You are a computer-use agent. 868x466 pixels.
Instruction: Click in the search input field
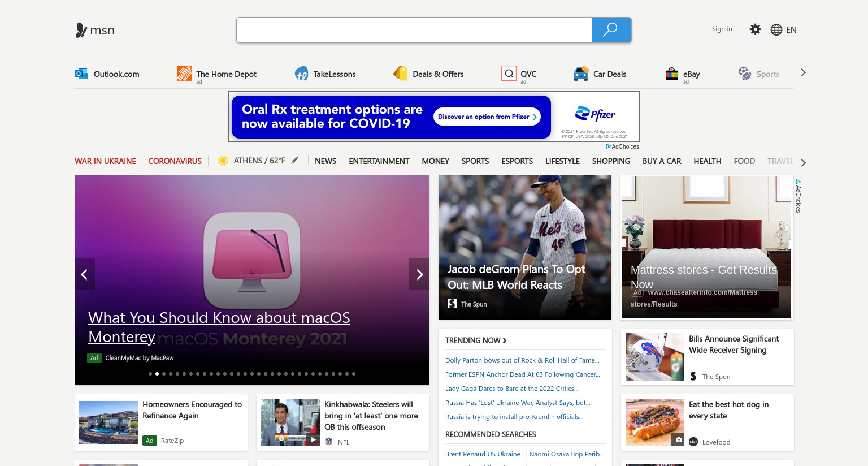tap(414, 30)
